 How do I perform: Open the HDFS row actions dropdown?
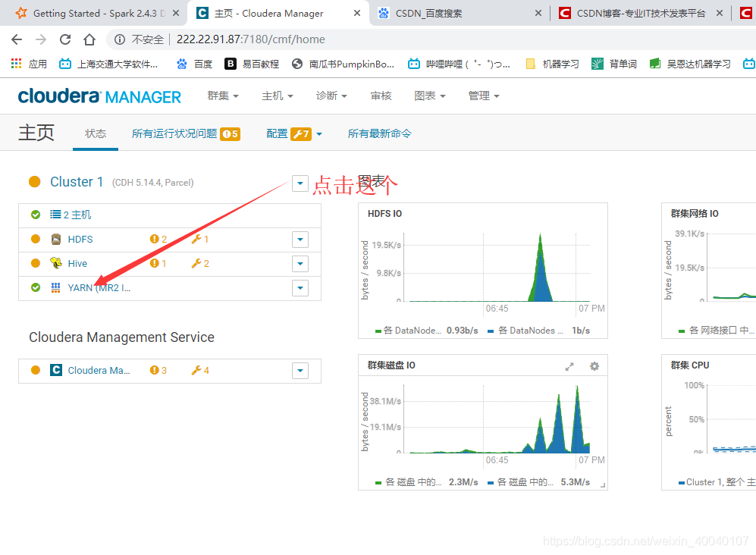point(300,239)
